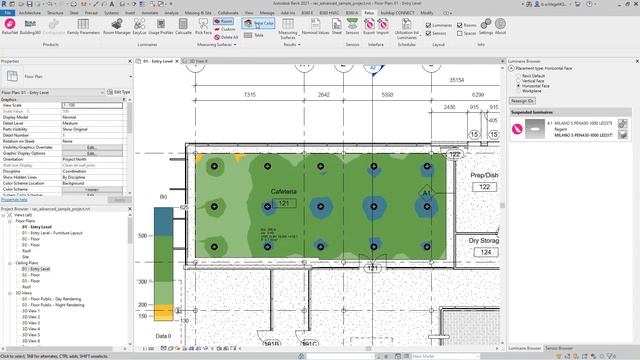Click the pink Relux icon of the MILANO luminaire
Image resolution: width=640 pixels, height=360 pixels.
(517, 129)
